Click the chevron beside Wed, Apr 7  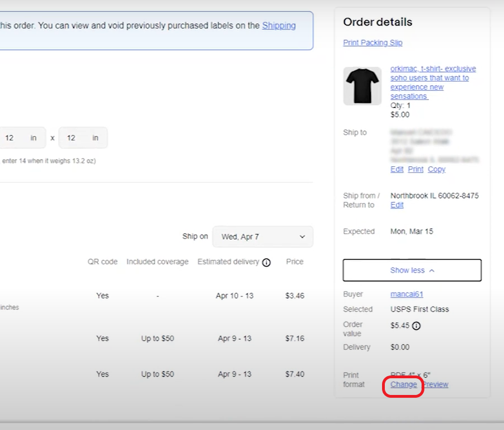(x=302, y=236)
